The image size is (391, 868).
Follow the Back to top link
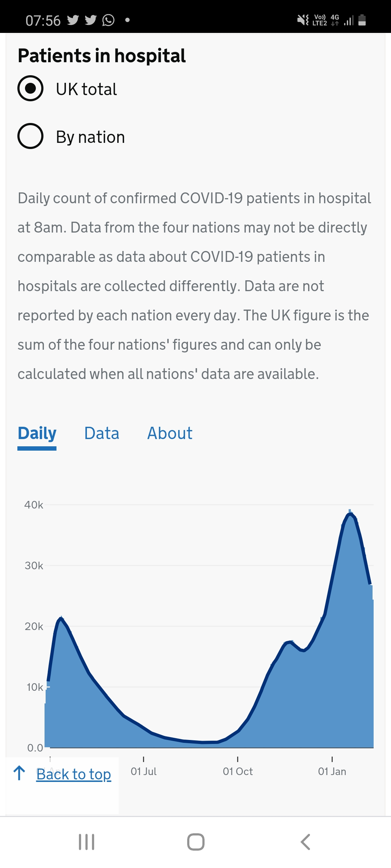(x=73, y=774)
